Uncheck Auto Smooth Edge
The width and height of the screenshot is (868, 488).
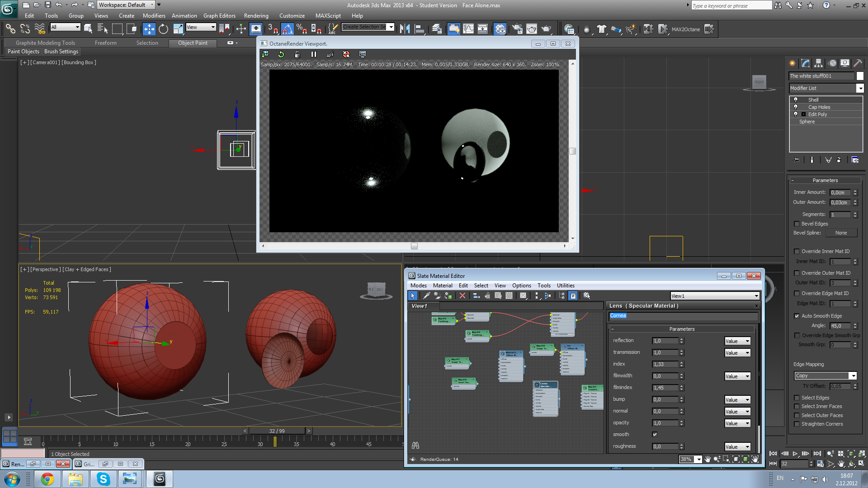(797, 316)
